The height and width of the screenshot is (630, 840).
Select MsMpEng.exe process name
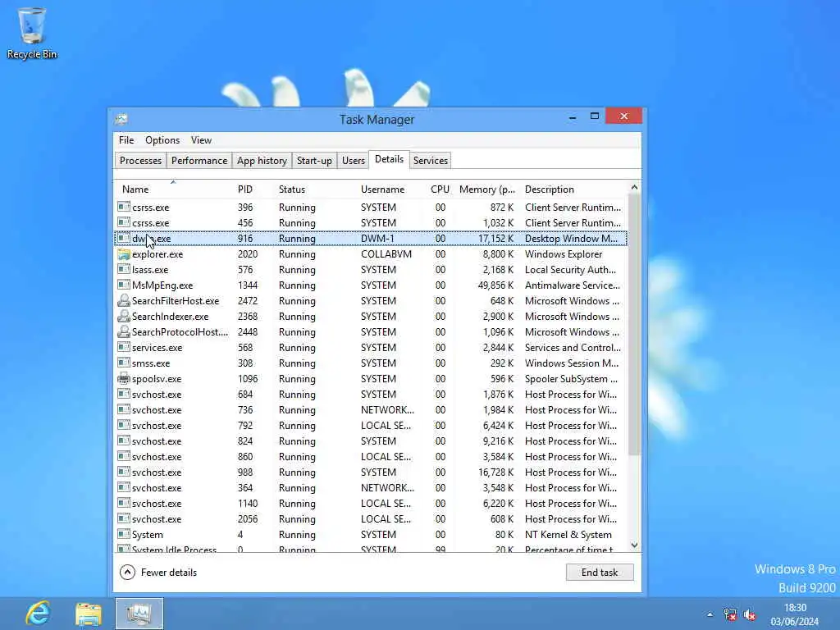pos(162,285)
